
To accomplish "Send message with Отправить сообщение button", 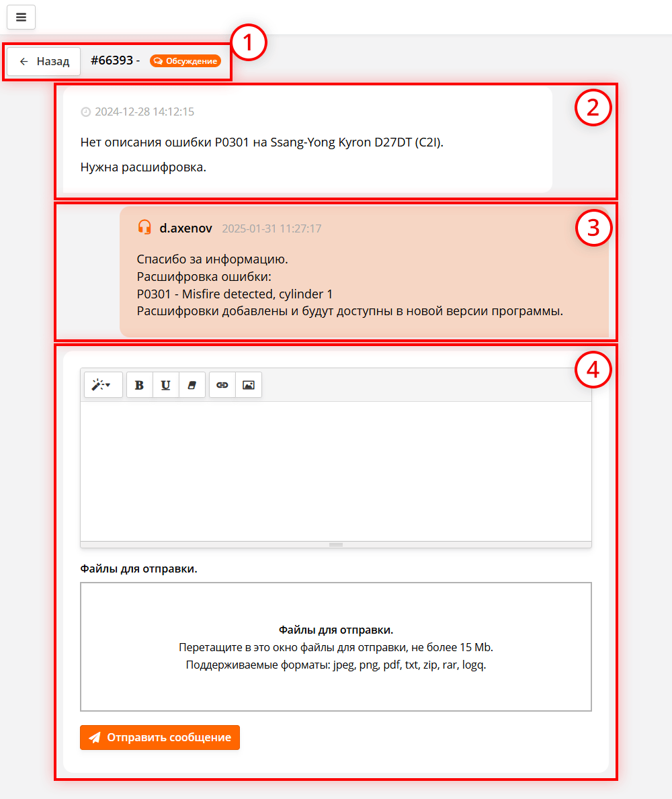I will [160, 737].
